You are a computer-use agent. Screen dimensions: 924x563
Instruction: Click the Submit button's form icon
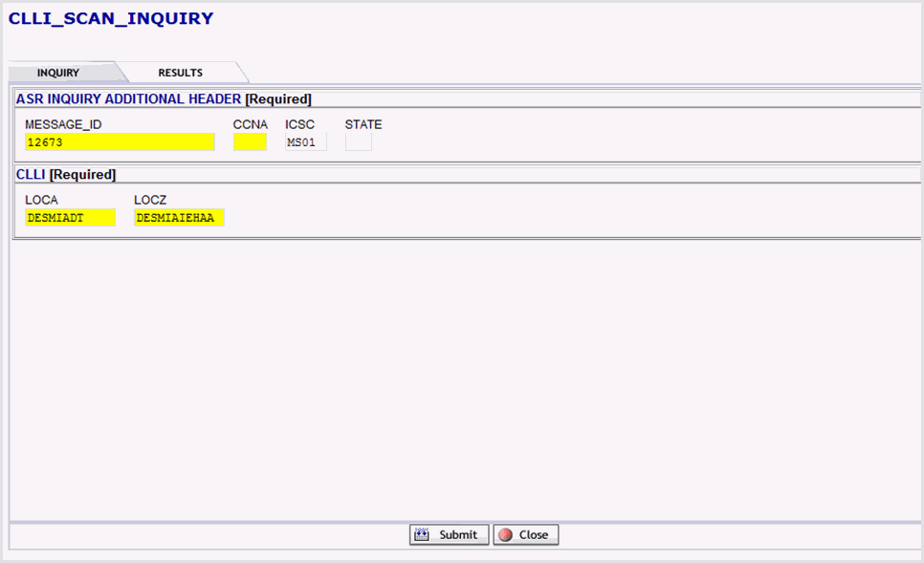pos(422,535)
